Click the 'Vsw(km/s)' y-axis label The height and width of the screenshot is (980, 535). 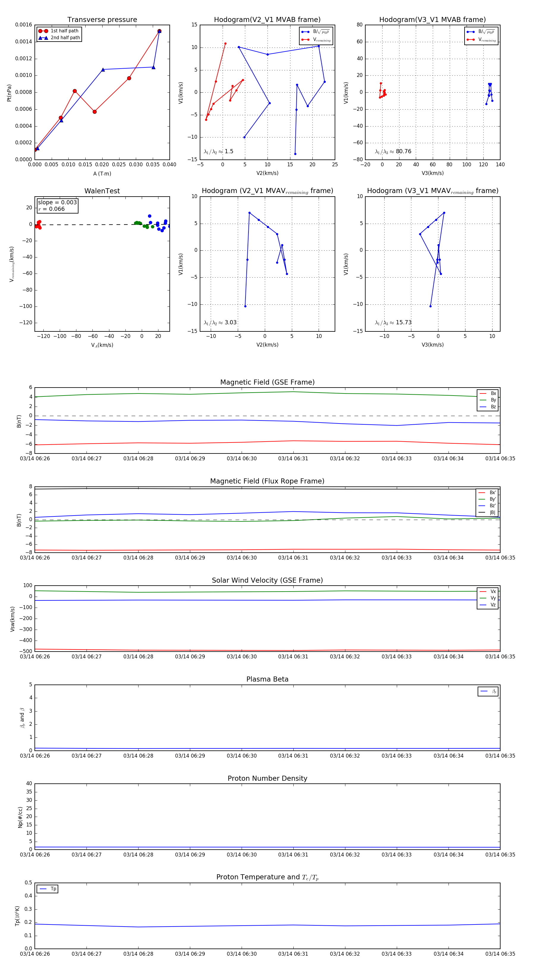(x=12, y=619)
